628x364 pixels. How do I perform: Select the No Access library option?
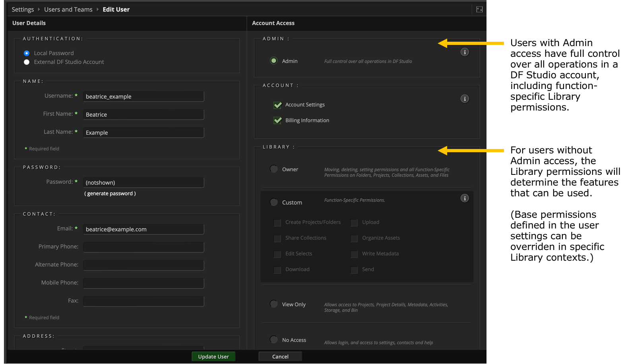click(x=273, y=339)
